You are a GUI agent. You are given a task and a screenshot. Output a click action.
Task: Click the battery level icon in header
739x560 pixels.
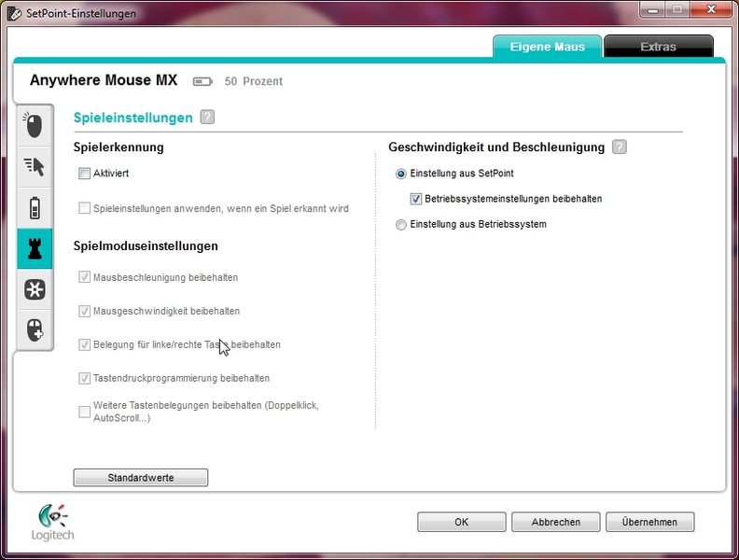coord(202,81)
